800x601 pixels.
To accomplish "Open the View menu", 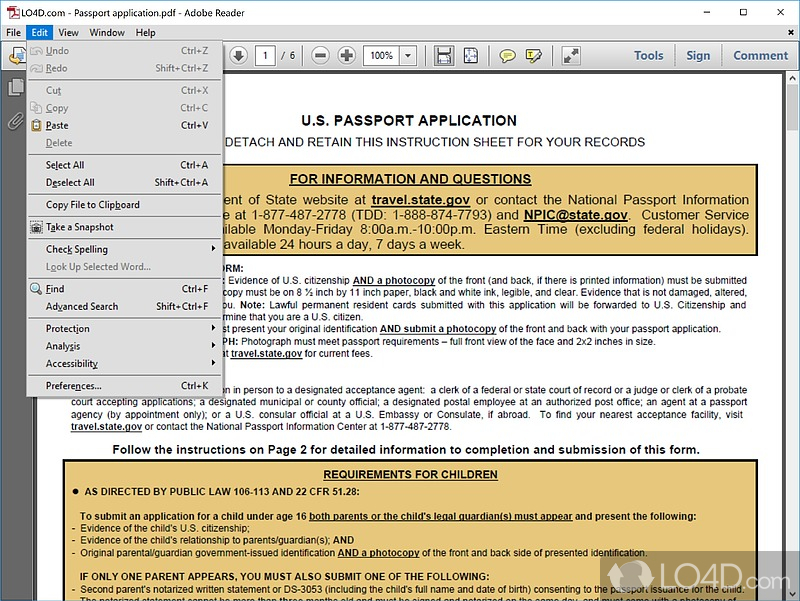I will click(x=68, y=32).
